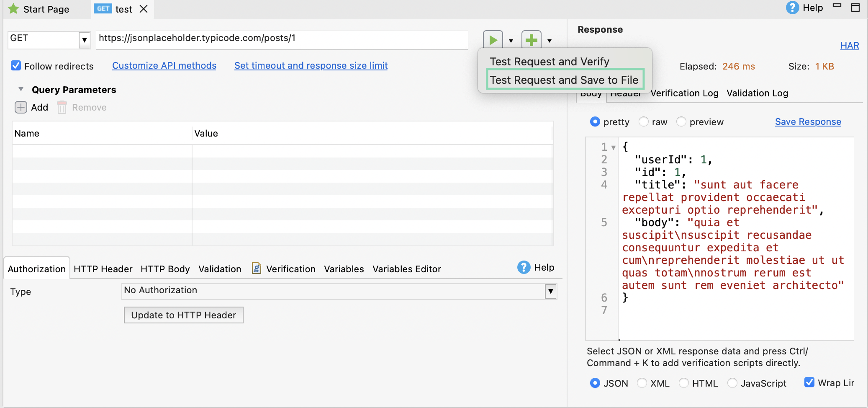
Task: Click the "userId" line in response
Action: [x=673, y=160]
